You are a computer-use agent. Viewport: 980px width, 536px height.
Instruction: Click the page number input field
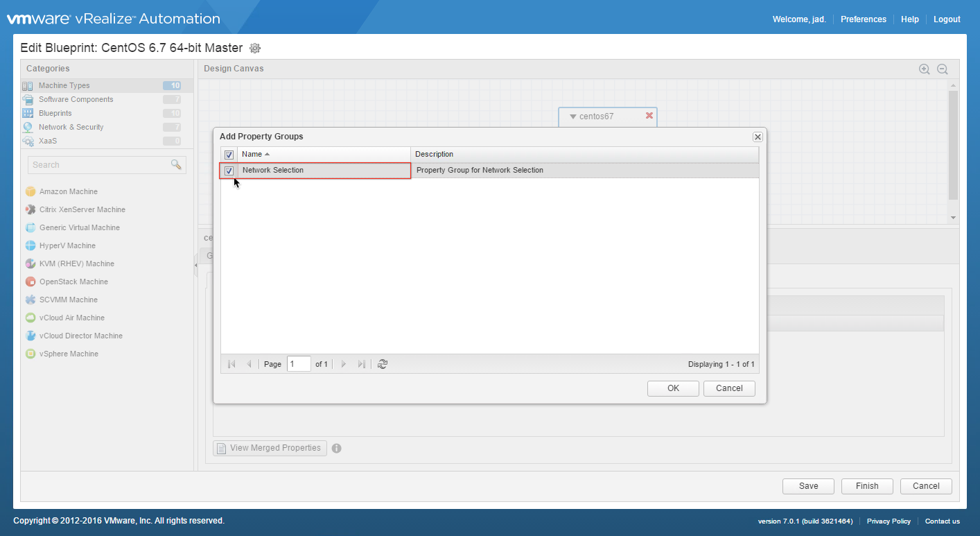coord(299,364)
